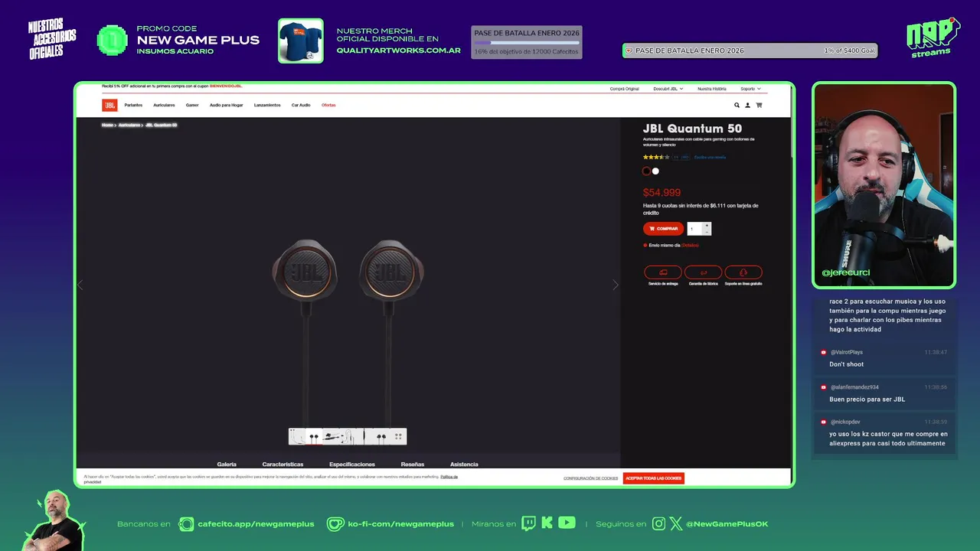
Task: Click the quantity input field
Action: point(695,229)
